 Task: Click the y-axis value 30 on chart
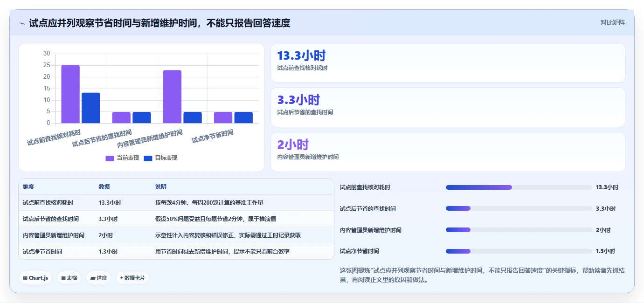pos(47,54)
